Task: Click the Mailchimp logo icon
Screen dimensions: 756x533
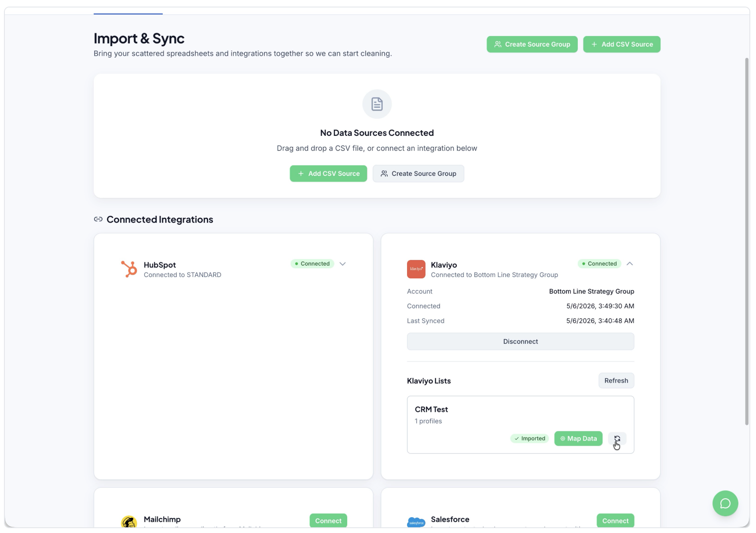Action: pyautogui.click(x=129, y=522)
